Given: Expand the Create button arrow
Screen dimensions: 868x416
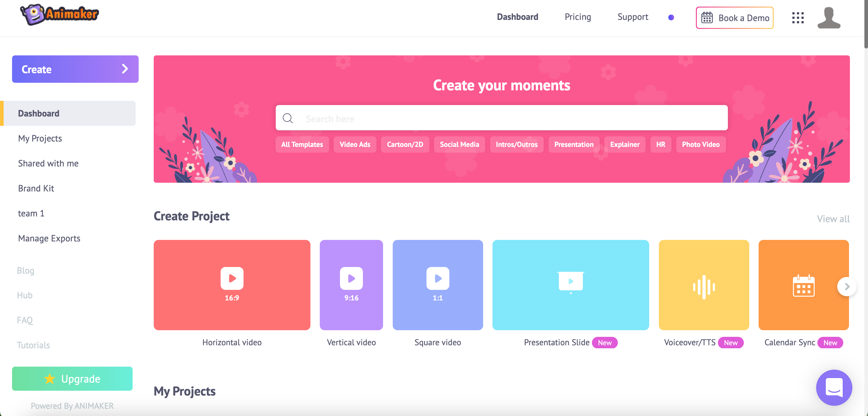Looking at the screenshot, I should point(125,69).
